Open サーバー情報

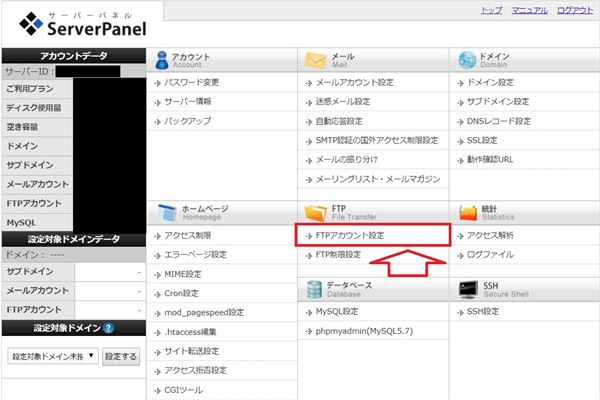[188, 101]
